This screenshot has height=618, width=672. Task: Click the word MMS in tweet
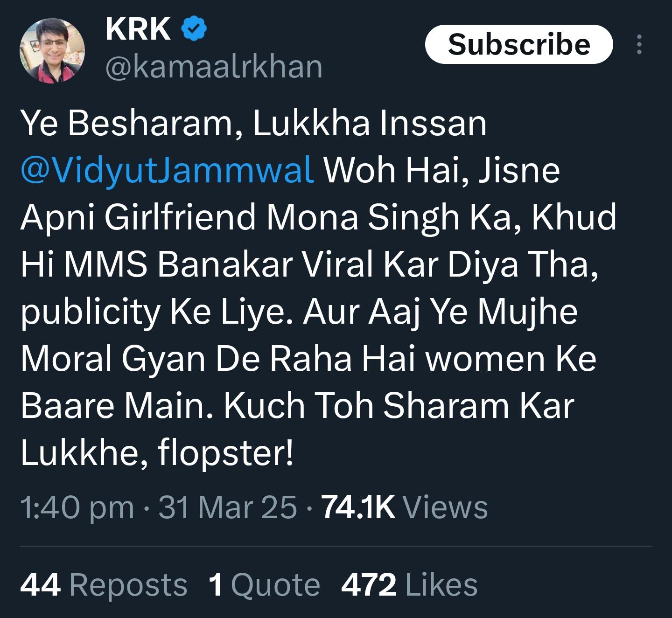106,265
